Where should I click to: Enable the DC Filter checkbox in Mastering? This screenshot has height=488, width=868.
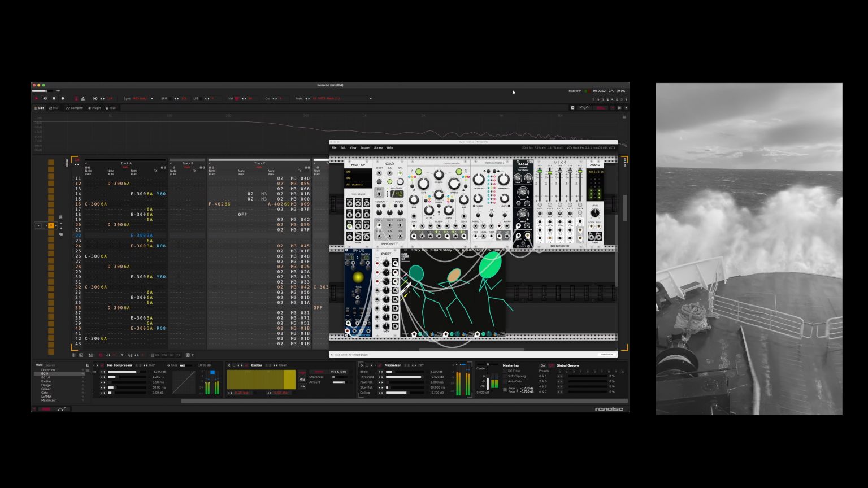point(505,371)
